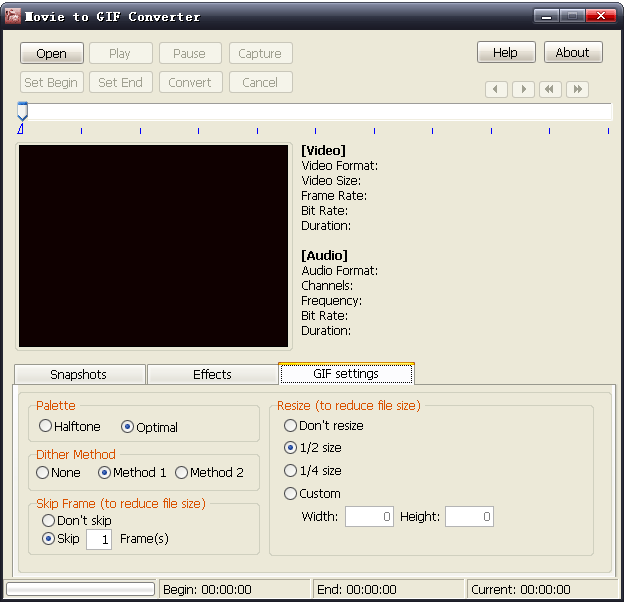Click the Open button
The image size is (624, 602).
pyautogui.click(x=52, y=53)
